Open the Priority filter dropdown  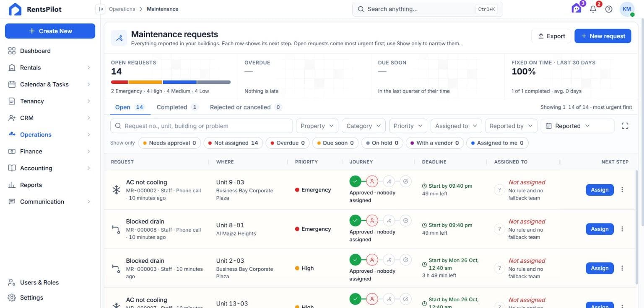coord(408,126)
